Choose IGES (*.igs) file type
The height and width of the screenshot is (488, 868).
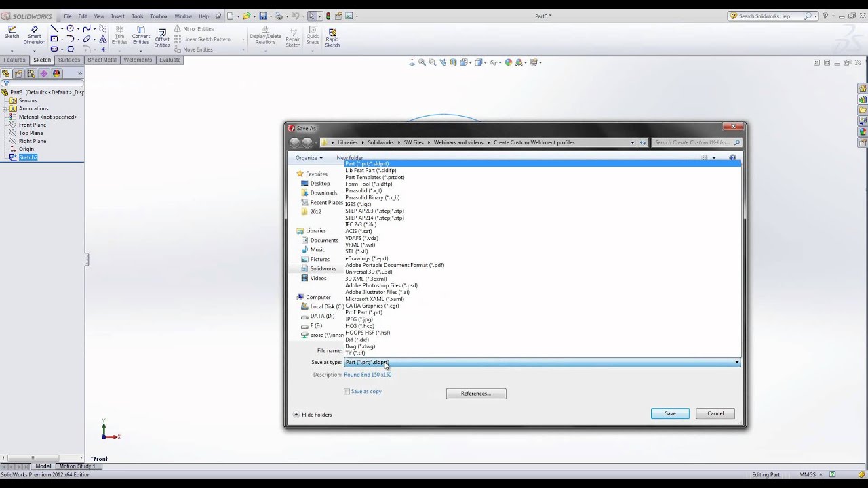[x=358, y=205]
